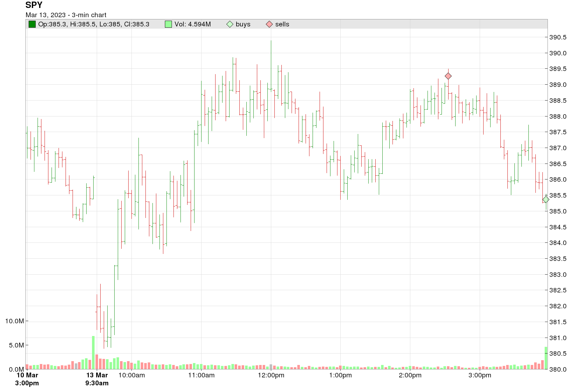Click the 383.5 price axis label
573x392 pixels.
(x=558, y=259)
